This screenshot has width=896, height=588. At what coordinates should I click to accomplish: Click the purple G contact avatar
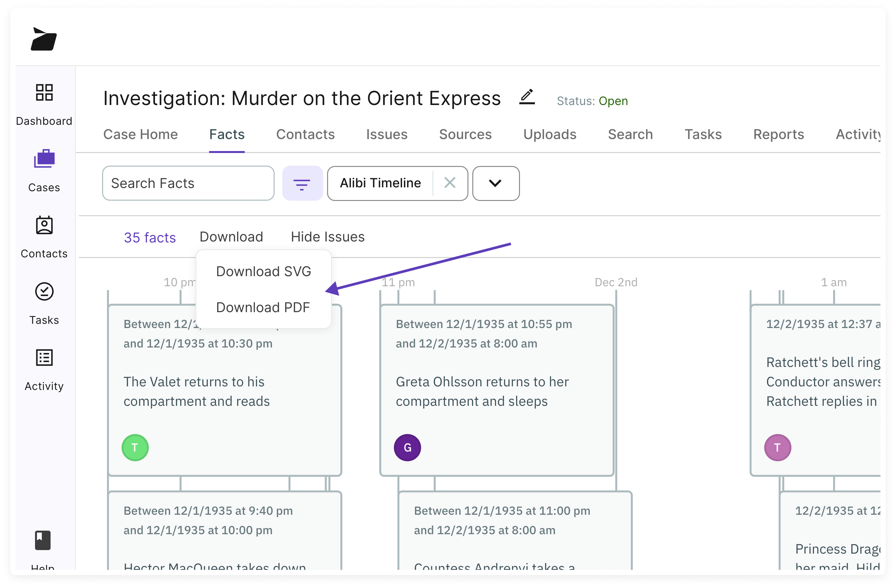coord(407,447)
